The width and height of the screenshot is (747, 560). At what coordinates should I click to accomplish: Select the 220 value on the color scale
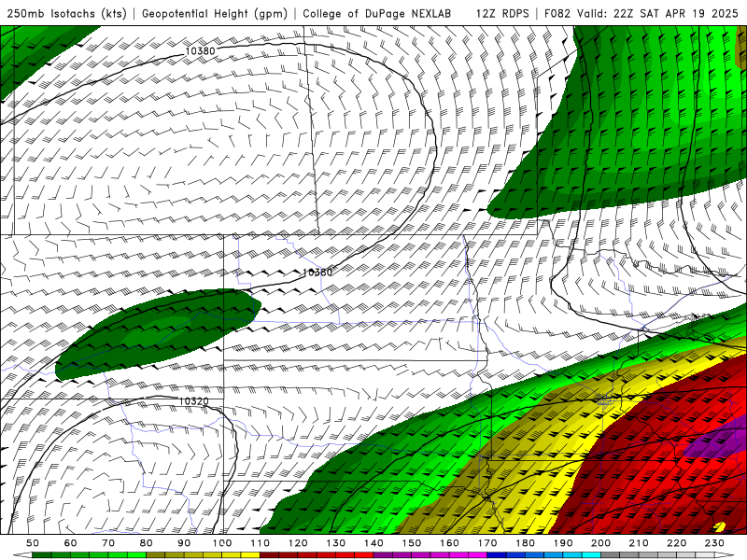pos(676,543)
